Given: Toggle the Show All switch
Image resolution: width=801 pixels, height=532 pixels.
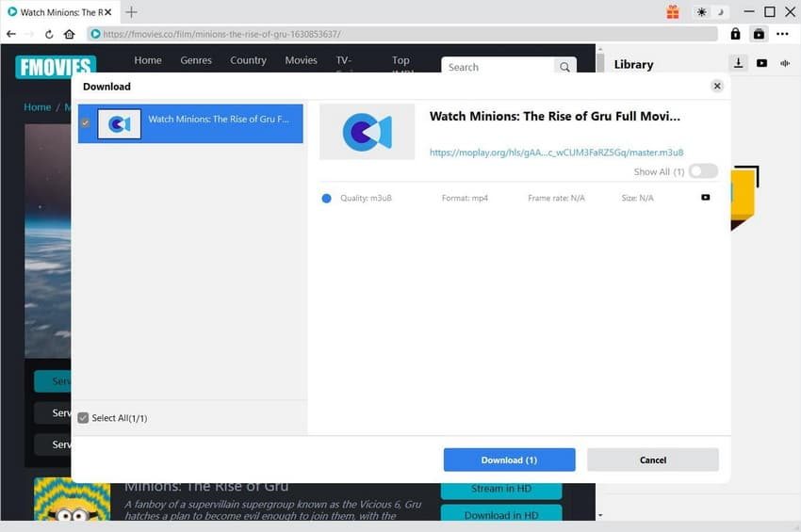Looking at the screenshot, I should (703, 171).
